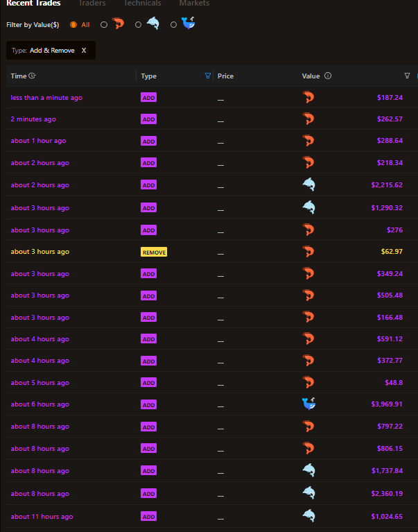Open the Technicals tab
Screen dimensions: 418x532
pyautogui.click(x=142, y=3)
